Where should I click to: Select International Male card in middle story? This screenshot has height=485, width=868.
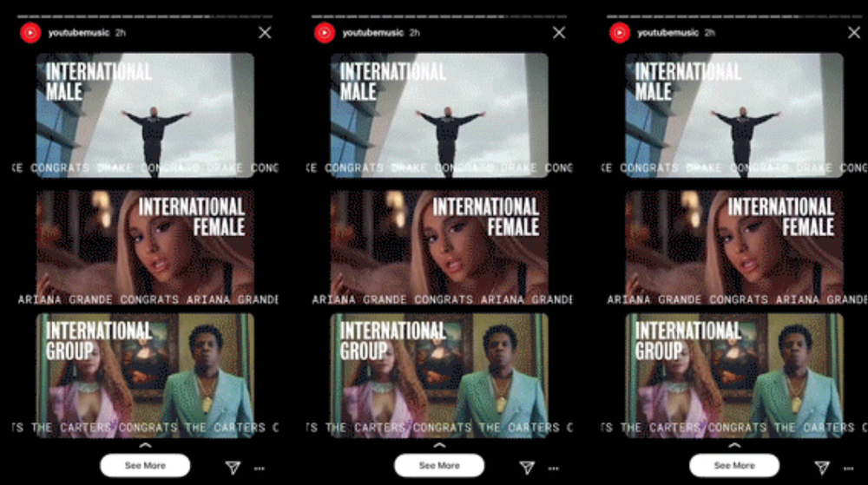coord(439,115)
